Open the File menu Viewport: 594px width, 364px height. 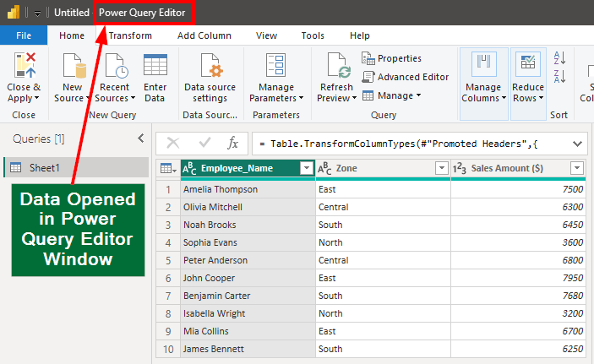point(24,35)
